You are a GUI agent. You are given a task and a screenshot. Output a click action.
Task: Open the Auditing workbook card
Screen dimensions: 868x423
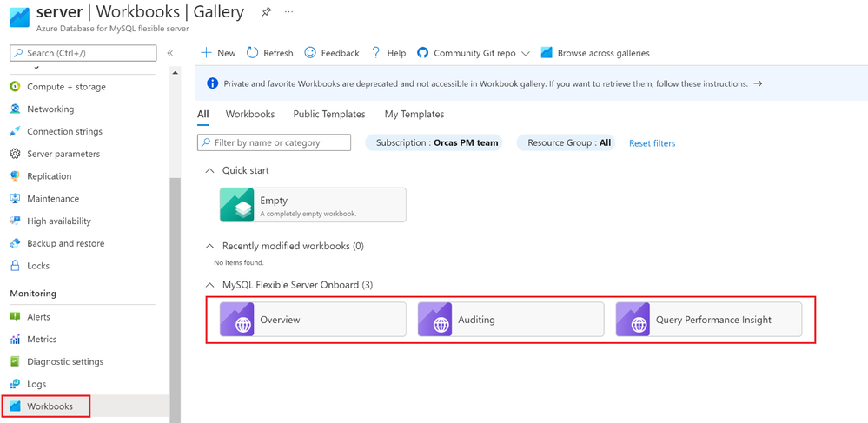tap(511, 320)
